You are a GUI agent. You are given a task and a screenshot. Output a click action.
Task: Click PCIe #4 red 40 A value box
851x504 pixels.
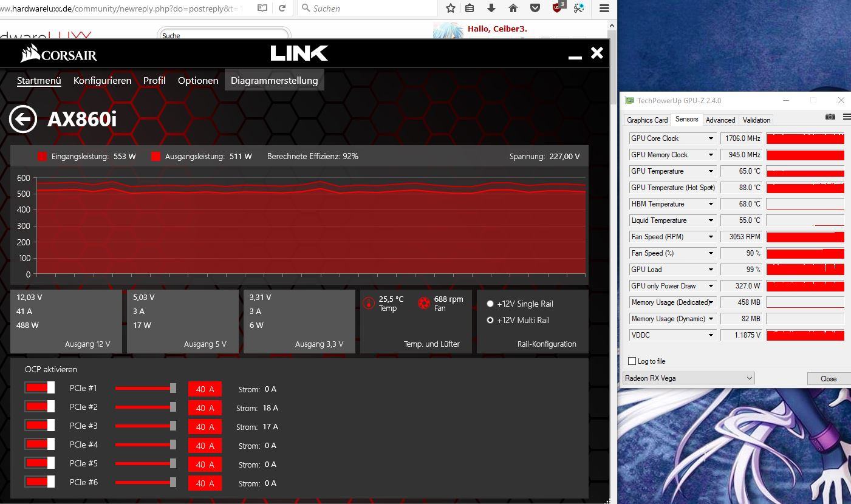point(205,446)
